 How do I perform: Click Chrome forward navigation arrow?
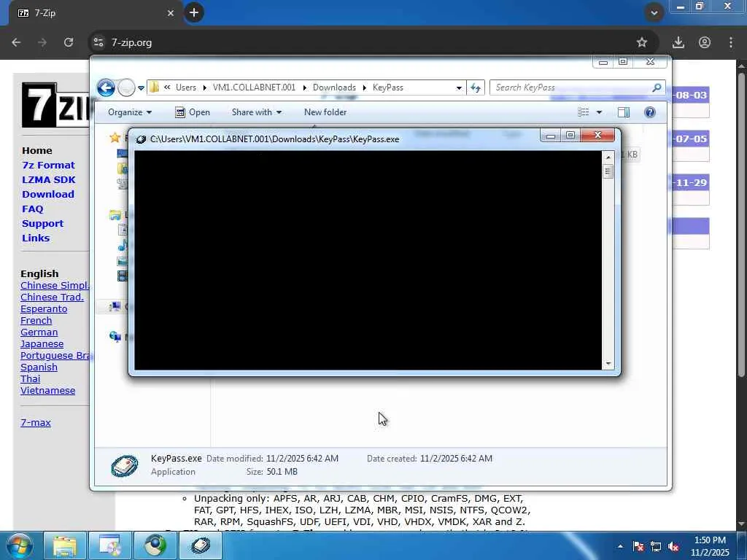pos(42,42)
